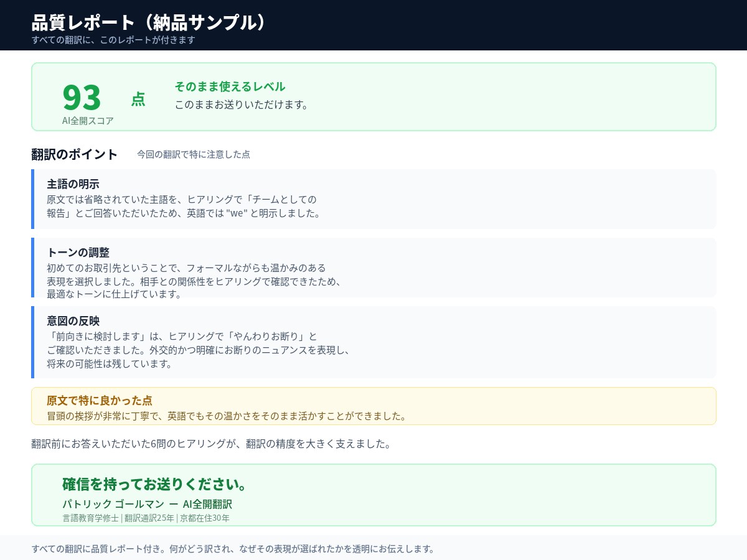This screenshot has width=747, height=560.
Task: Click the text 最適なトーンに仕上げています。
Action: click(114, 294)
